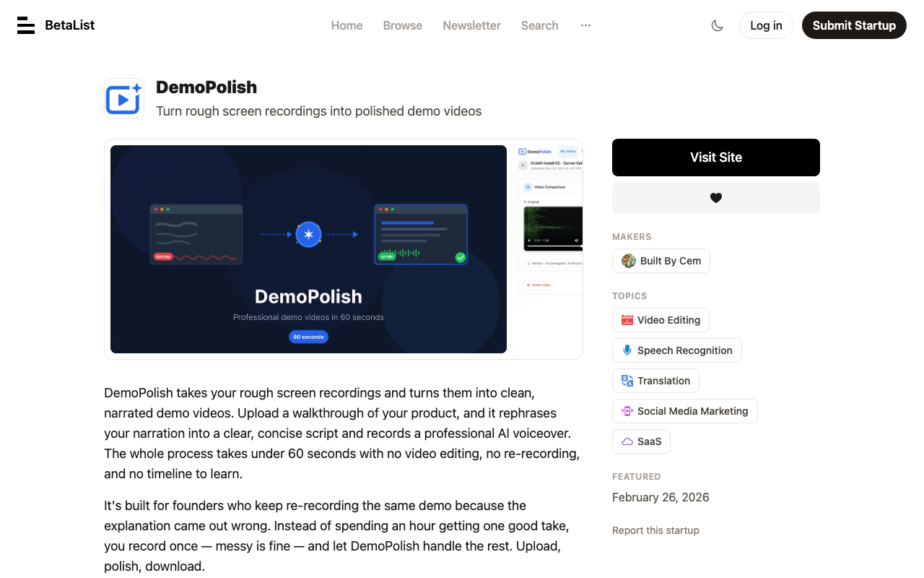Image resolution: width=924 pixels, height=578 pixels.
Task: Open the Video Editing topic tag
Action: tap(661, 320)
